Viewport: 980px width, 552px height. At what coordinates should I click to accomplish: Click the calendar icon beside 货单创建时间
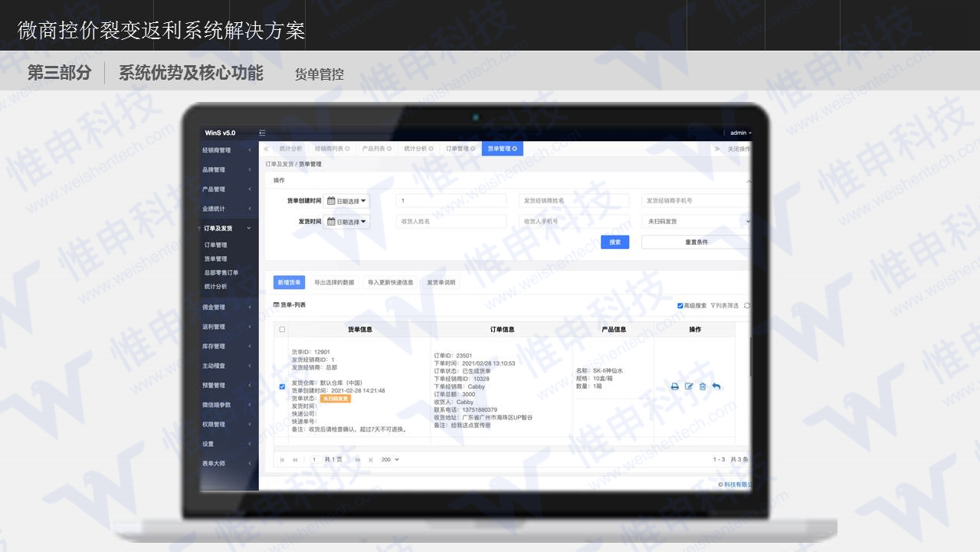click(x=331, y=201)
